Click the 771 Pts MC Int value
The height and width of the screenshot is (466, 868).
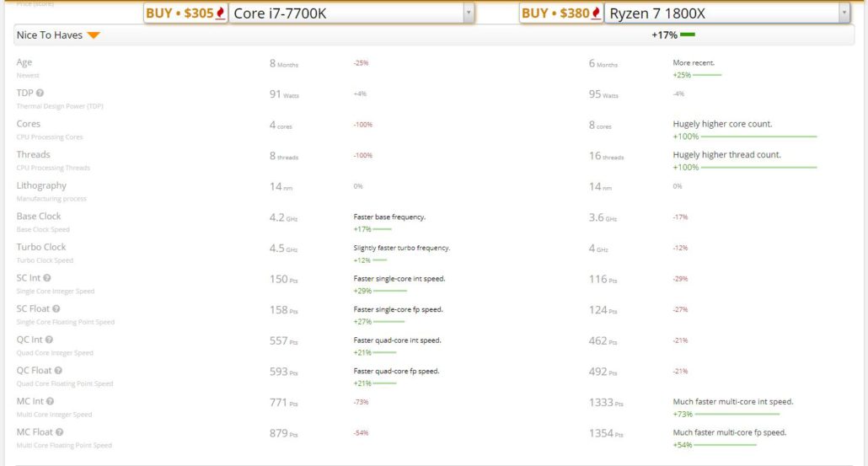pos(283,403)
